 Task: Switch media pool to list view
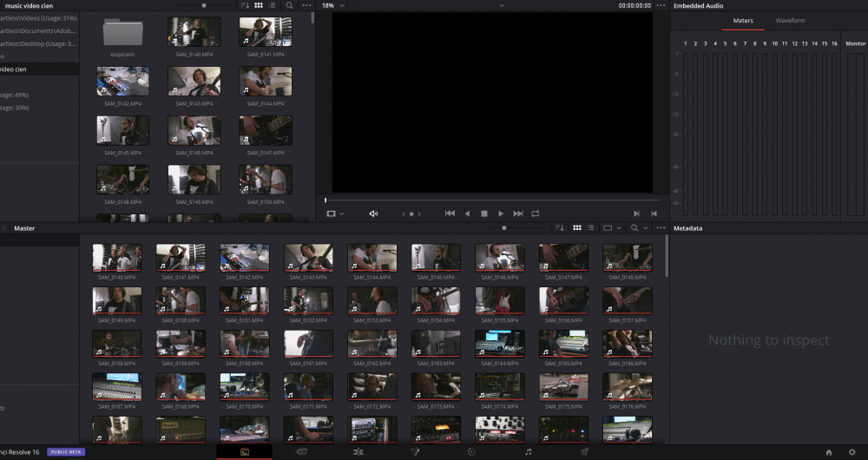591,228
